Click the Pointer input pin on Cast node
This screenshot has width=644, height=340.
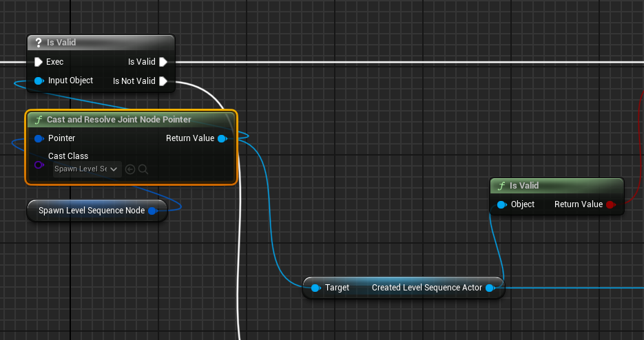[39, 138]
